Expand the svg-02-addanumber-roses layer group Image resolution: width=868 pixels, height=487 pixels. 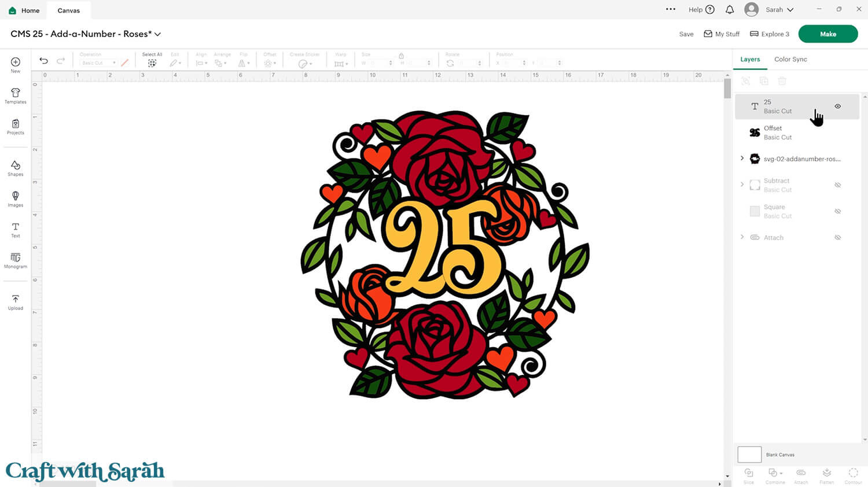click(x=742, y=158)
